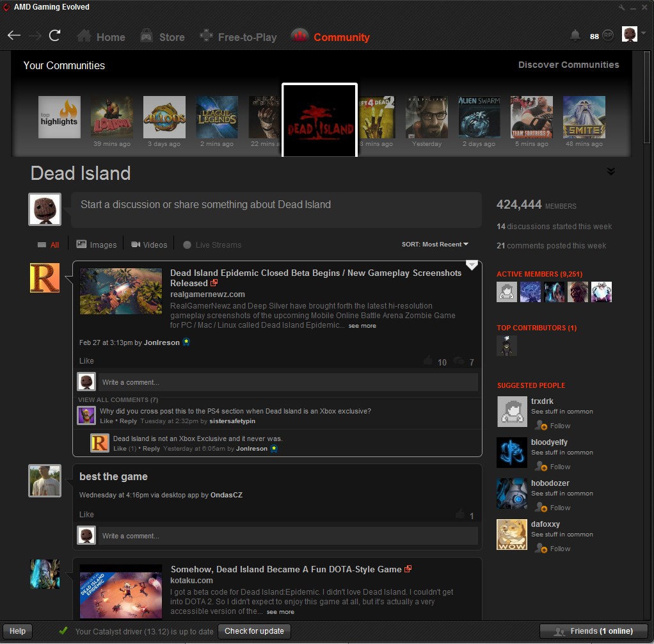Open the Community tab

pyautogui.click(x=330, y=36)
